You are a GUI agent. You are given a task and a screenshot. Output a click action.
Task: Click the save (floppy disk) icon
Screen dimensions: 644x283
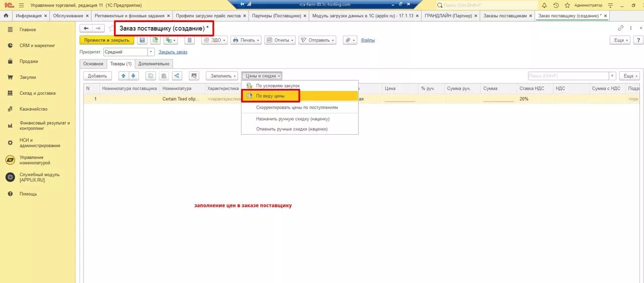(x=142, y=40)
